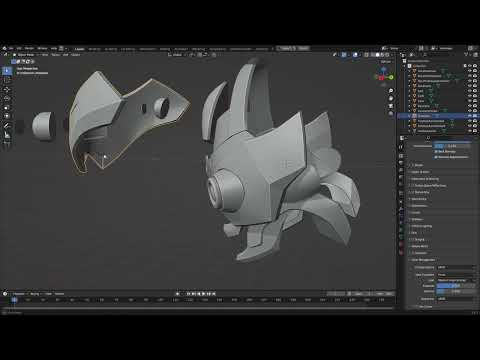Switch to the Modeling workspace tab
The width and height of the screenshot is (480, 360).
[x=94, y=49]
